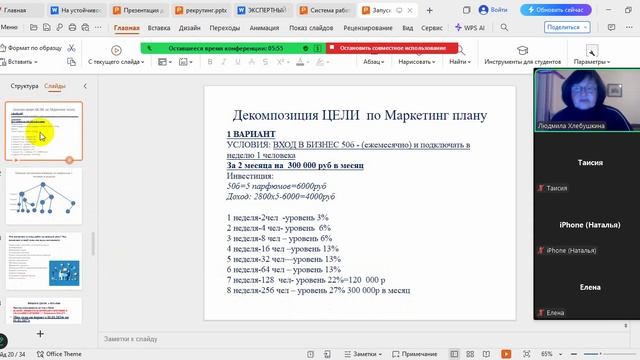The width and height of the screenshot is (640, 360).
Task: Toggle bold formatting
Action: pyautogui.click(x=210, y=62)
